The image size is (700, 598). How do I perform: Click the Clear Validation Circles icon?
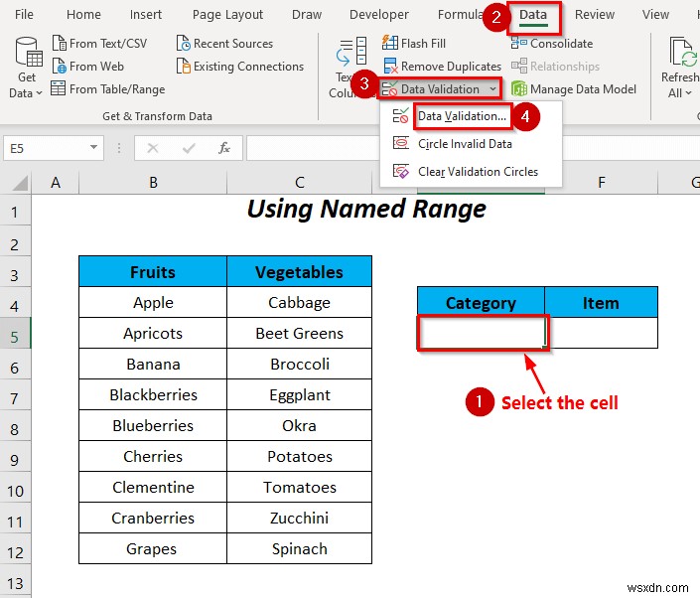pos(400,172)
